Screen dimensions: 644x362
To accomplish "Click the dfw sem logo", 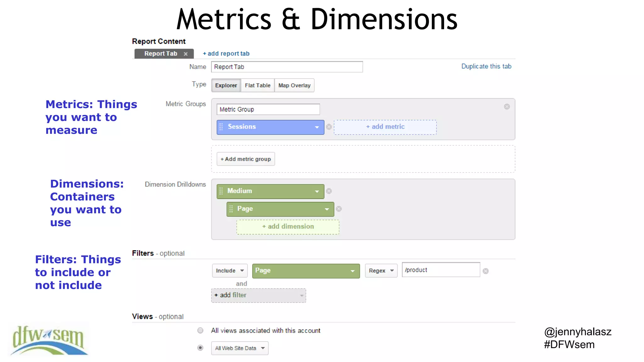I will (49, 340).
